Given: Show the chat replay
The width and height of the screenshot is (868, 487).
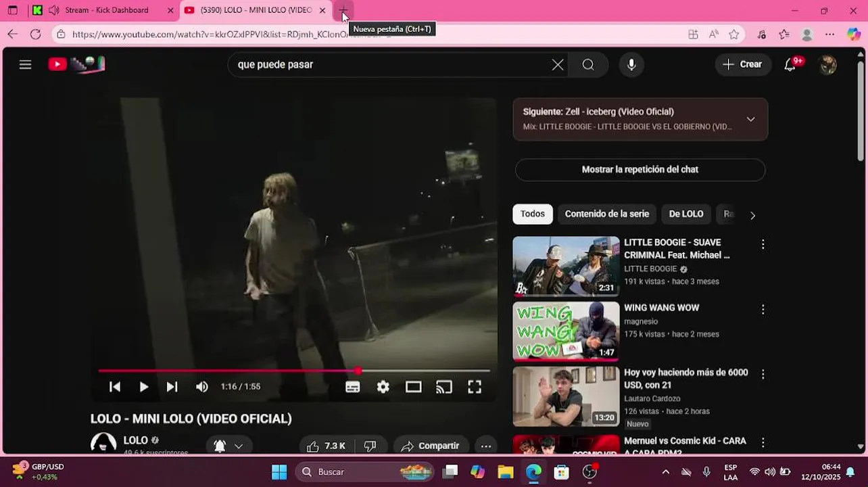Looking at the screenshot, I should [640, 170].
